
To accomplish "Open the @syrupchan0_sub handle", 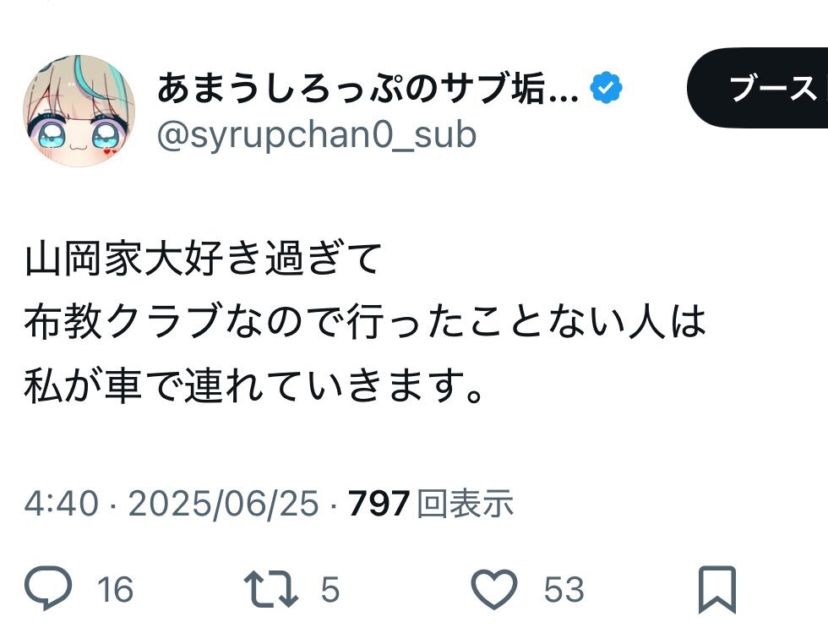I will pyautogui.click(x=317, y=134).
